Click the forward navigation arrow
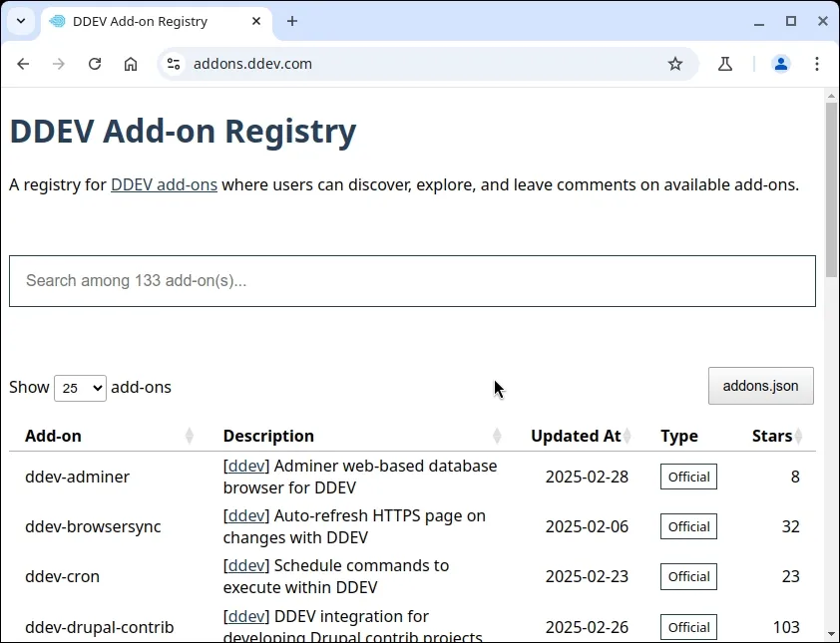Viewport: 840px width, 643px height. pyautogui.click(x=59, y=64)
